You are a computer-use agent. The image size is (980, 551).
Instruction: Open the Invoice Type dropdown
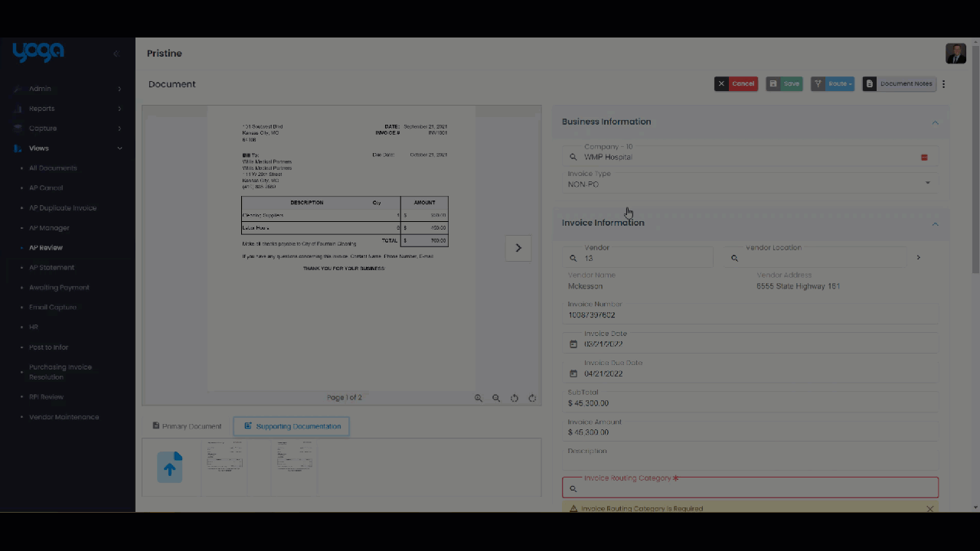[928, 184]
